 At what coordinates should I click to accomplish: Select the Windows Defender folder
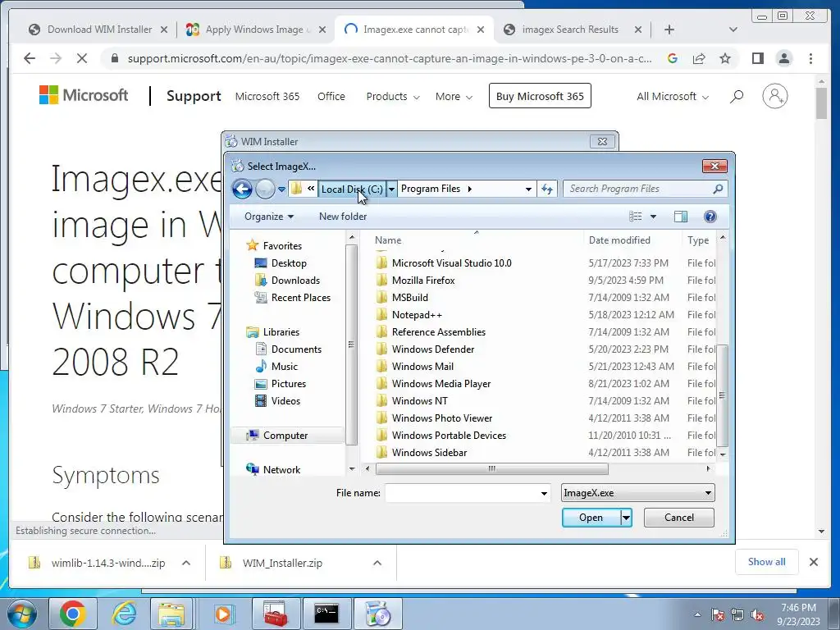433,349
